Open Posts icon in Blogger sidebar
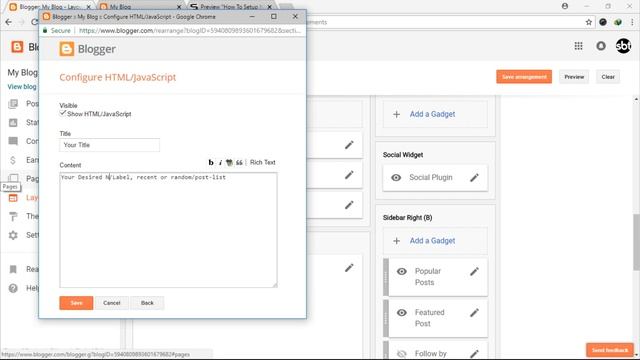 (x=13, y=104)
